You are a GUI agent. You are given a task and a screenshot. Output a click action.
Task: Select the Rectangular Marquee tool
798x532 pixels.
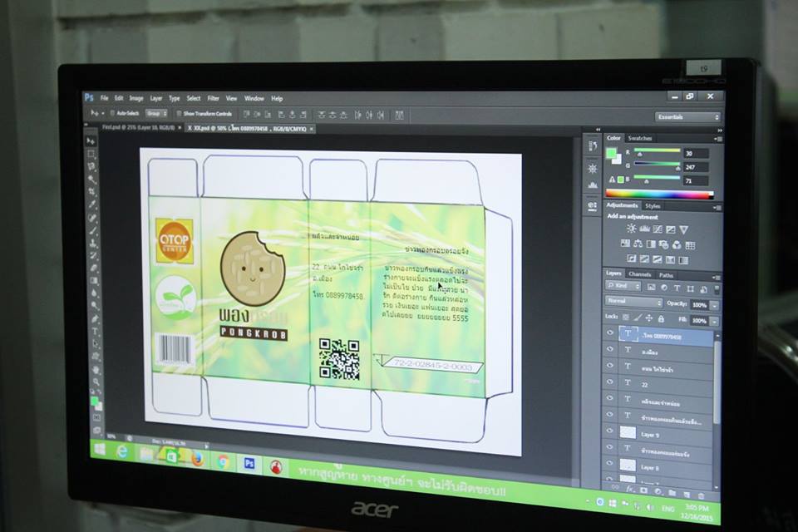click(91, 154)
